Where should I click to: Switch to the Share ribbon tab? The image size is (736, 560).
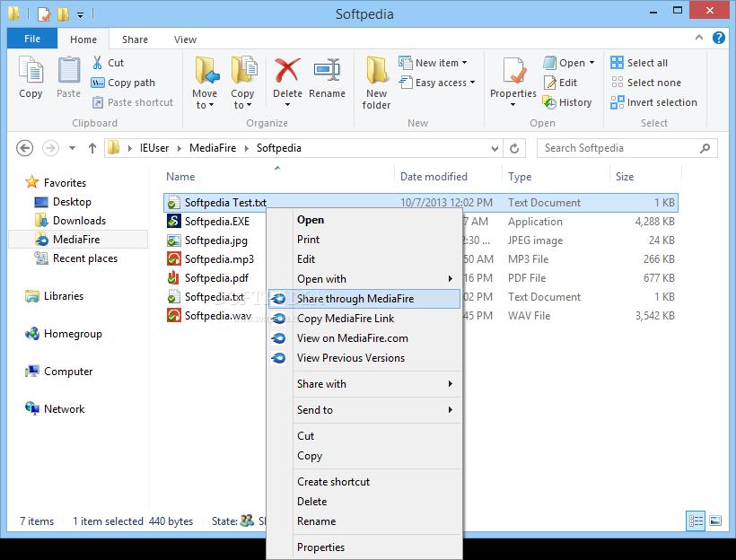135,39
